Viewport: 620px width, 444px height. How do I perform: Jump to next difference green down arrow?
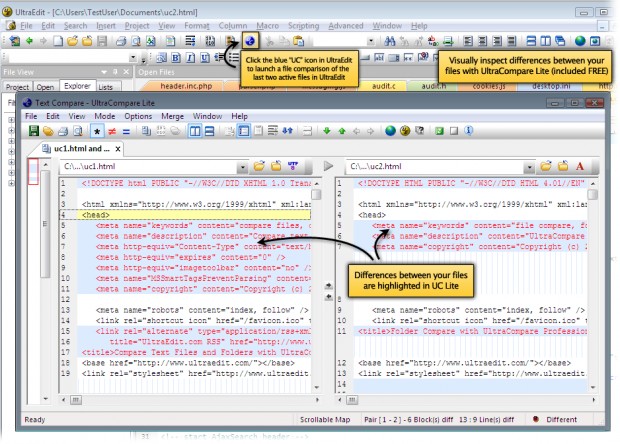point(327,131)
